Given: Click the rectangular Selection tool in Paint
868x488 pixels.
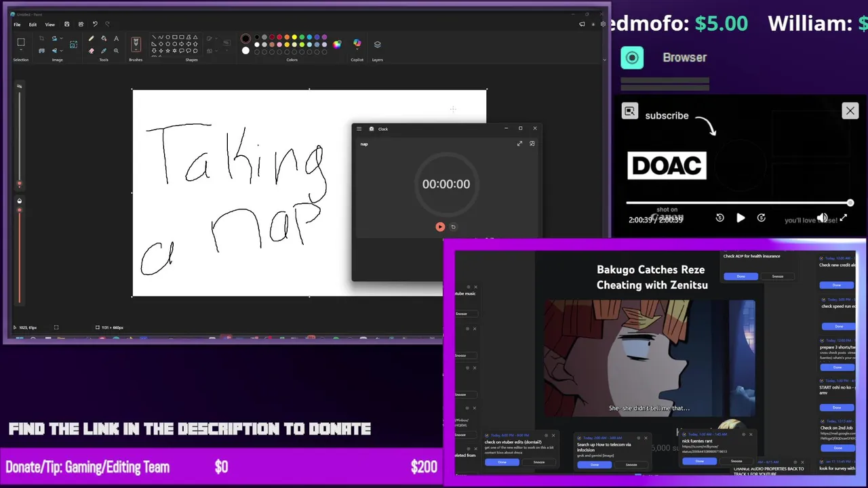Looking at the screenshot, I should point(21,42).
